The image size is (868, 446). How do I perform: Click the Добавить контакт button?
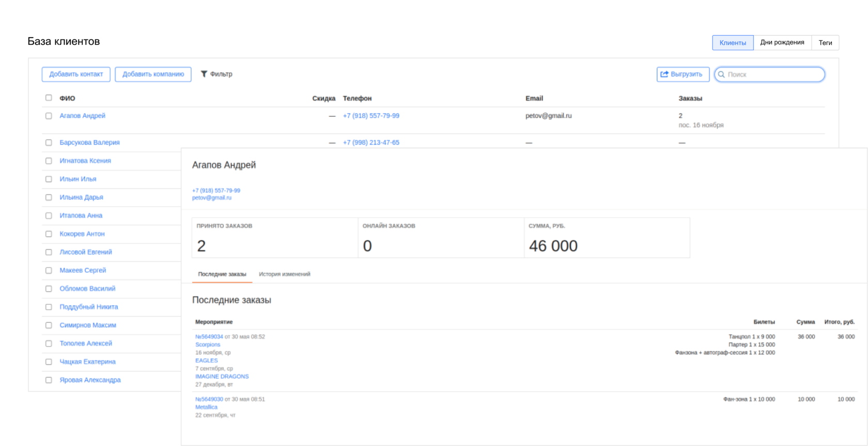tap(76, 74)
